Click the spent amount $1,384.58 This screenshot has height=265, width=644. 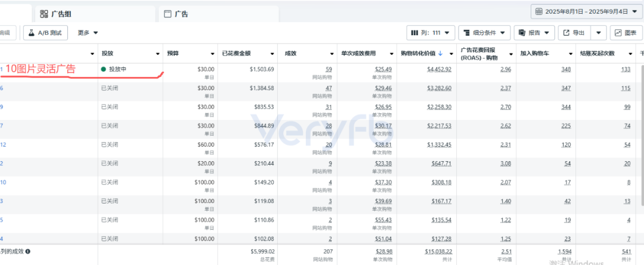[262, 88]
